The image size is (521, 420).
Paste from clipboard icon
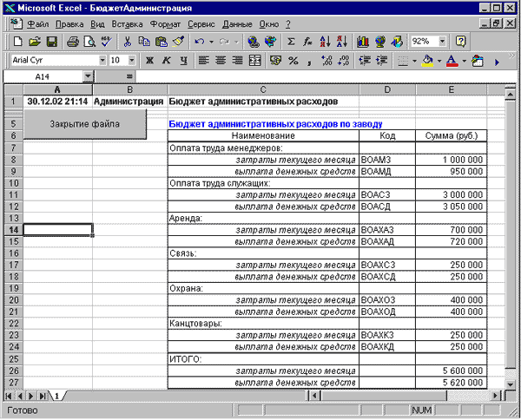(162, 42)
